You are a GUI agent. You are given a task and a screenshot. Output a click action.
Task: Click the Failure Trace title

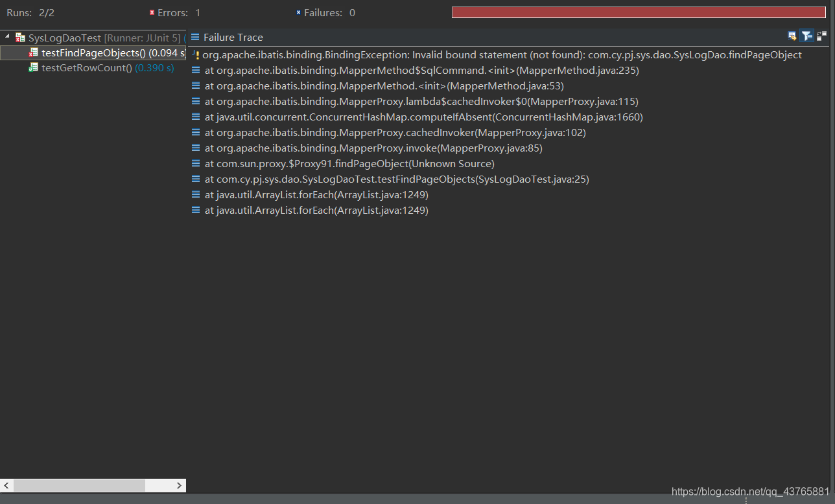pos(233,38)
